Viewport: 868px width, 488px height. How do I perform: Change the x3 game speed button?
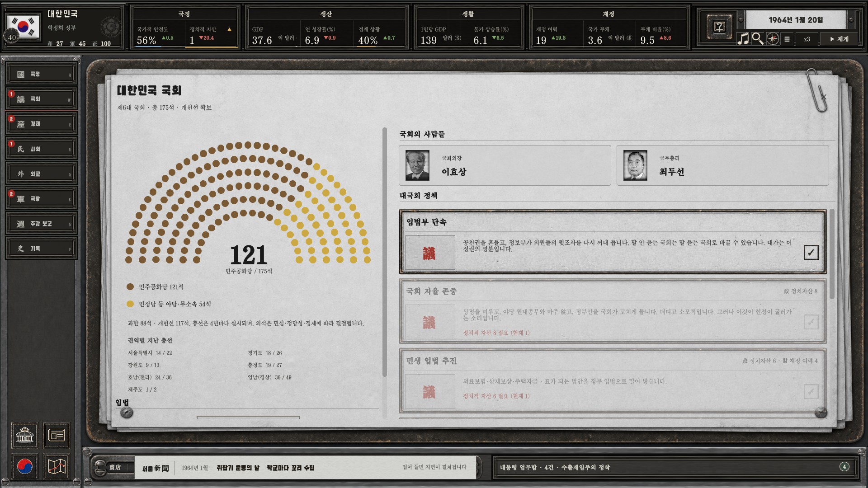click(x=807, y=39)
